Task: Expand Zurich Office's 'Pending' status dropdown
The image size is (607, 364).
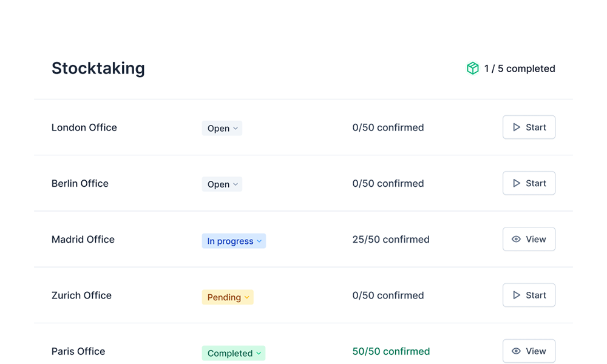Action: 228,297
